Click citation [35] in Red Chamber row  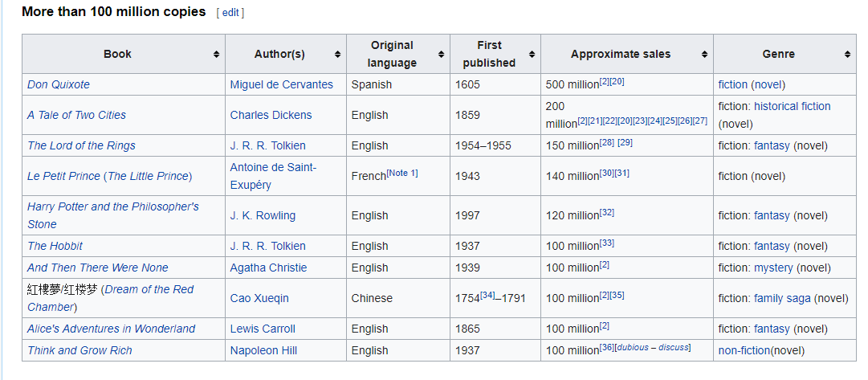617,295
